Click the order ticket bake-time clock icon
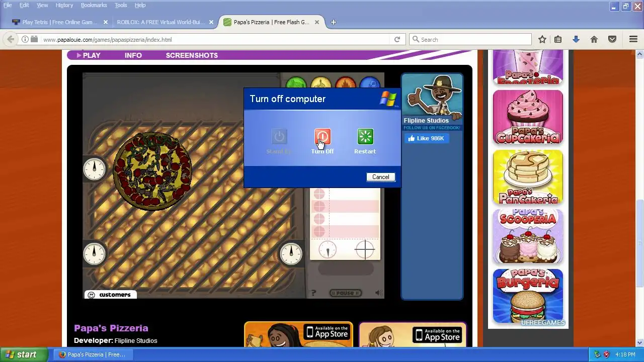The width and height of the screenshot is (644, 362). (328, 250)
